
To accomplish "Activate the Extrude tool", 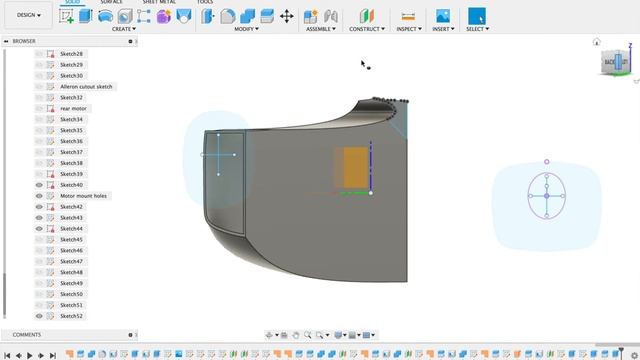I will pos(86,16).
